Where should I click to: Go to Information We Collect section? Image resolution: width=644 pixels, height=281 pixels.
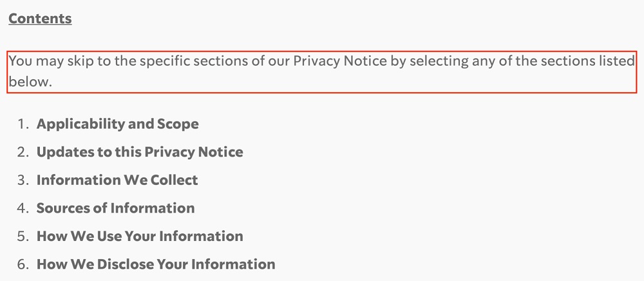tap(117, 180)
